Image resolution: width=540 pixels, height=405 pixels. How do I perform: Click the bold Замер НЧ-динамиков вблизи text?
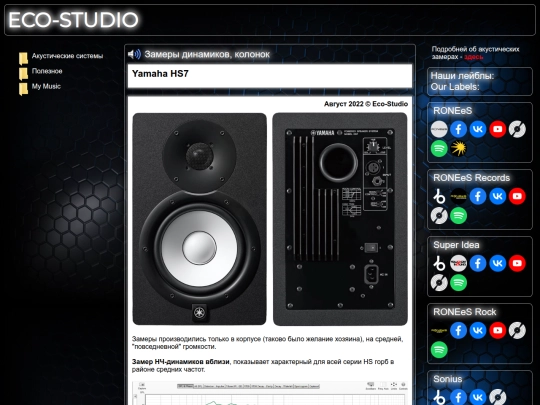pos(180,362)
